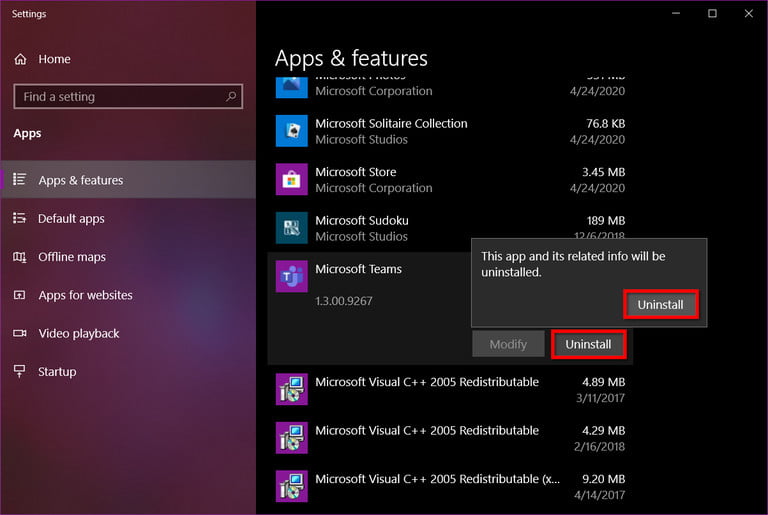Click the search magnifier icon
This screenshot has width=768, height=515.
[231, 97]
